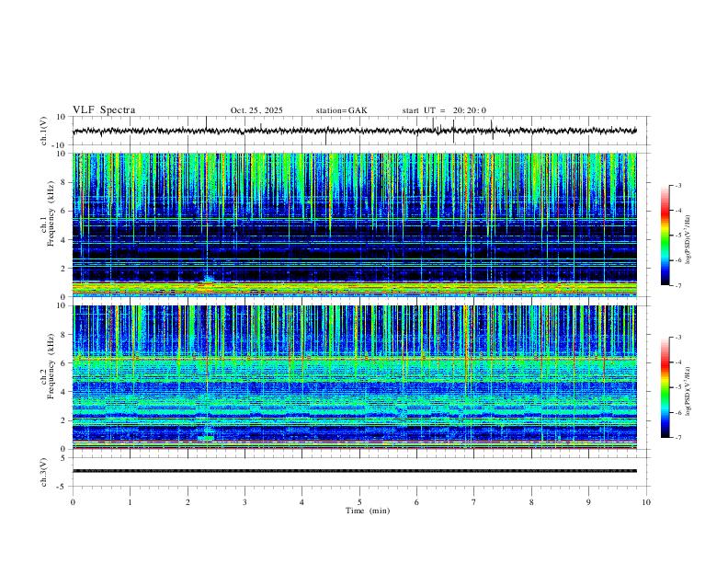Click the 'start UT = 20:20:0' text
This screenshot has height=563, width=728.
[444, 110]
